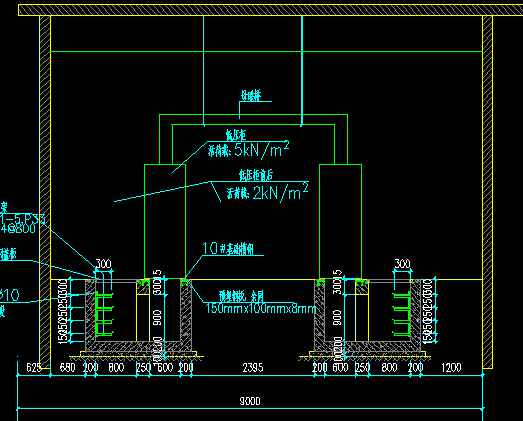Click the 900 vertical dimension in right trench

337,318
